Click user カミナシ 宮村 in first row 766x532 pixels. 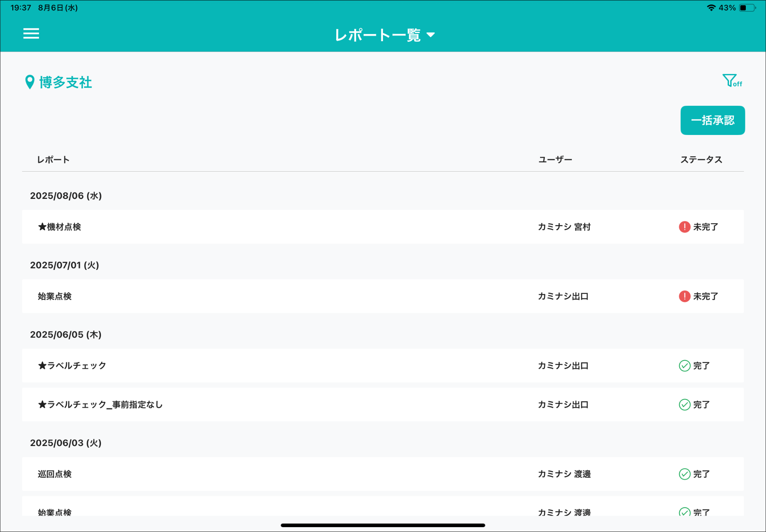[564, 227]
